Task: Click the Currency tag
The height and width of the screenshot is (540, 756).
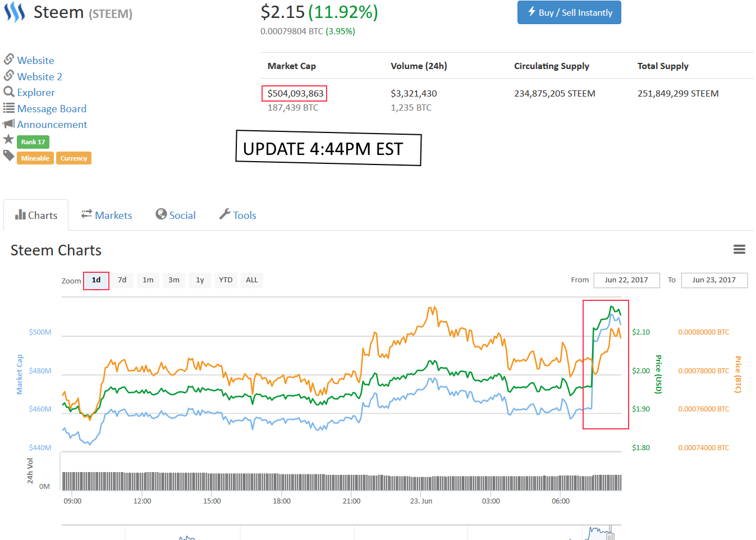Action: pyautogui.click(x=74, y=158)
